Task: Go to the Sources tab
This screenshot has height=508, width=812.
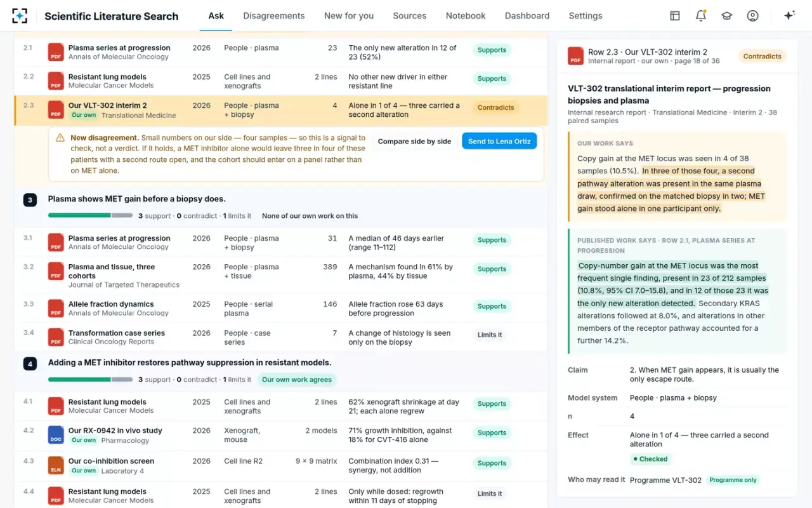Action: tap(410, 16)
